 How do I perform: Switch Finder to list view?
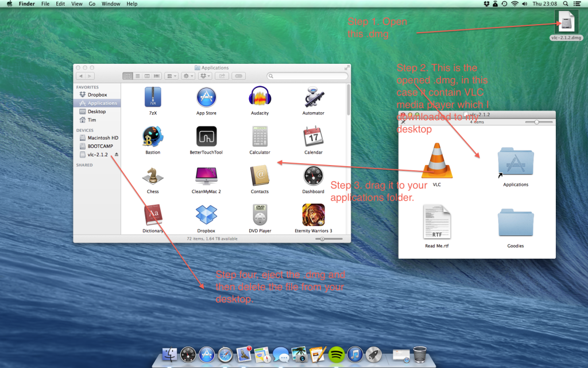coord(138,76)
